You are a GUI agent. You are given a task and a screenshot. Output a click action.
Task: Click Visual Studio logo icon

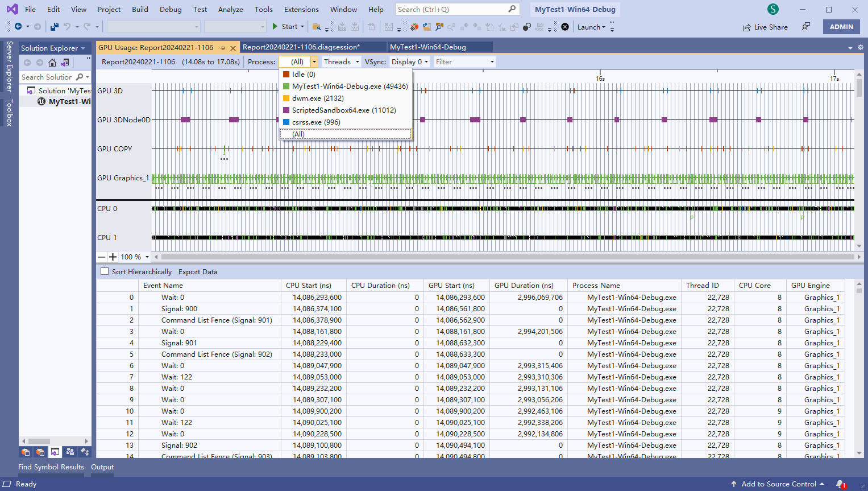12,9
